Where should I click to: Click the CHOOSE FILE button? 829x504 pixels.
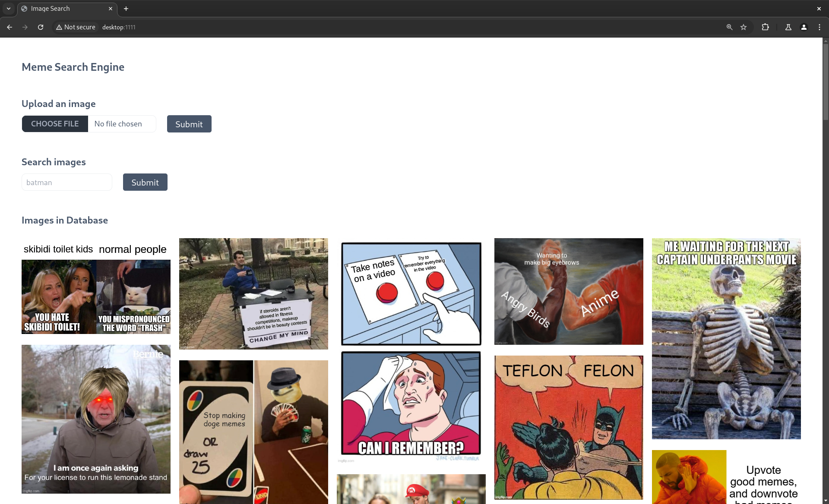pyautogui.click(x=54, y=124)
